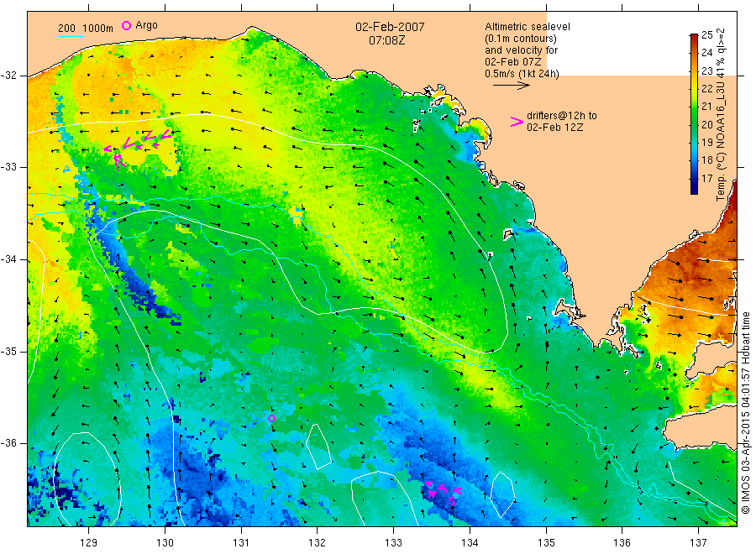Click the magenta drifters legend arrowhead
Image resolution: width=756 pixels, height=554 pixels.
click(517, 122)
